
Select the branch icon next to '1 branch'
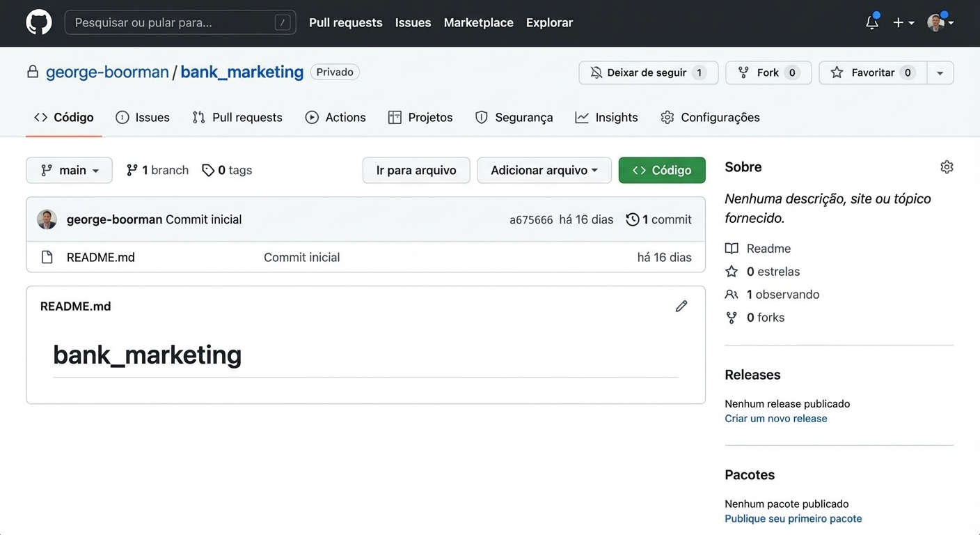(x=132, y=169)
